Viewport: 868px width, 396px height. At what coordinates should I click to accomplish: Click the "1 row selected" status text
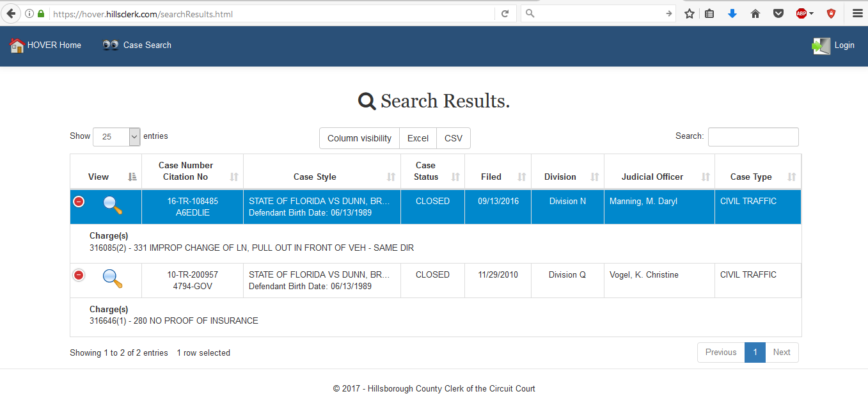[203, 353]
